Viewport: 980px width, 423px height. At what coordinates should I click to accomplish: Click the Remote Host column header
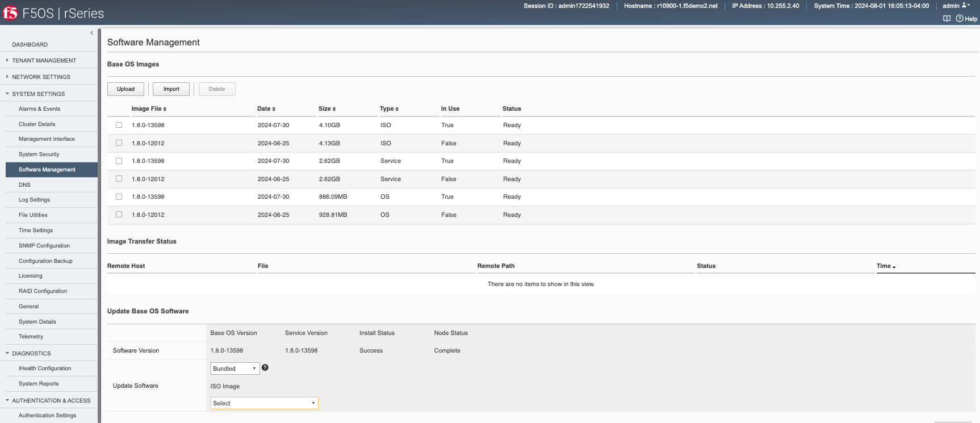coord(126,266)
